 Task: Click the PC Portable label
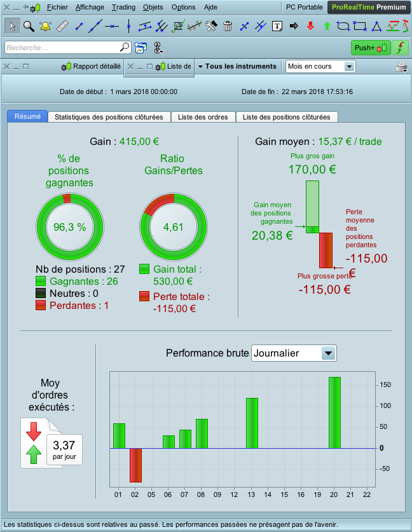305,7
